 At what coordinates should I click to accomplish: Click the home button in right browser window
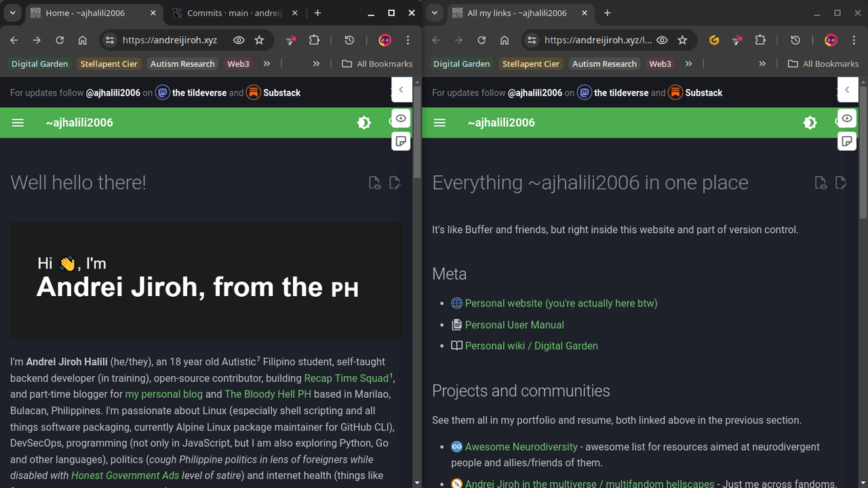[x=505, y=41]
